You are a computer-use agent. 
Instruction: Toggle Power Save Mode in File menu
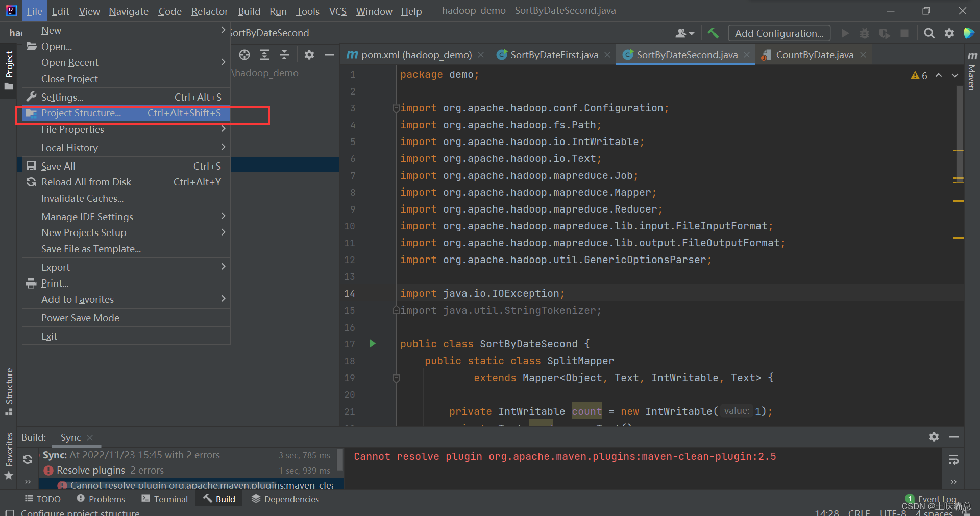(127, 318)
